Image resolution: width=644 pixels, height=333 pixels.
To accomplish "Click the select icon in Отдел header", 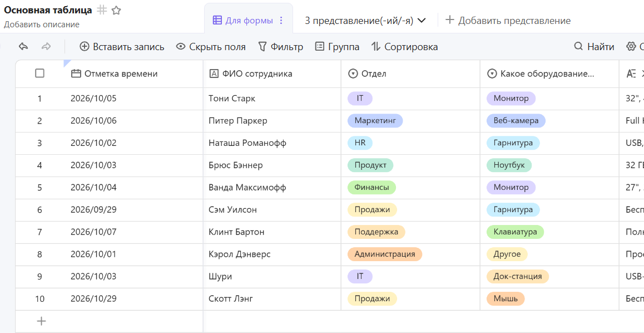I will pyautogui.click(x=353, y=74).
